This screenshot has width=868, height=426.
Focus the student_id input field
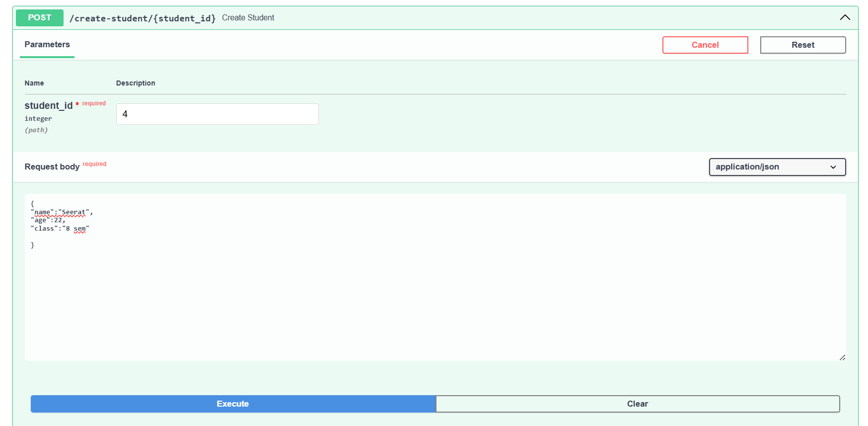(x=217, y=114)
